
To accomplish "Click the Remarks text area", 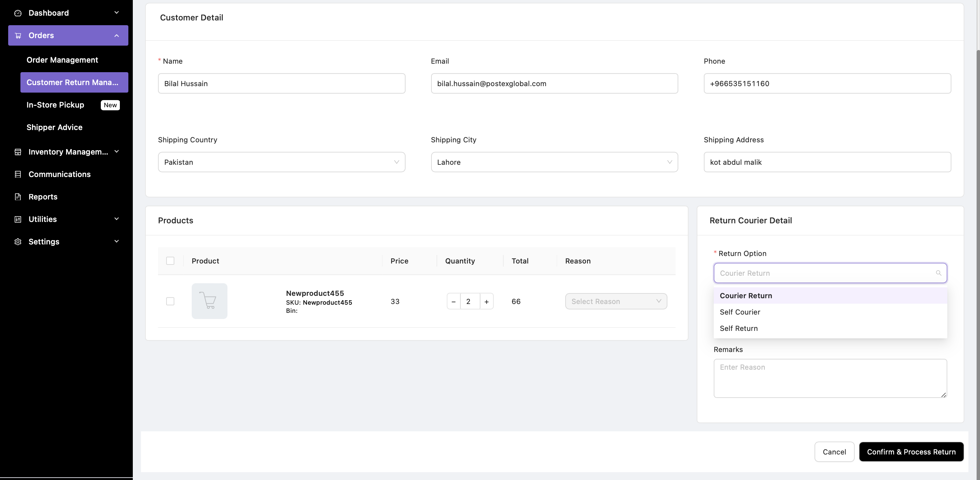I will tap(830, 379).
